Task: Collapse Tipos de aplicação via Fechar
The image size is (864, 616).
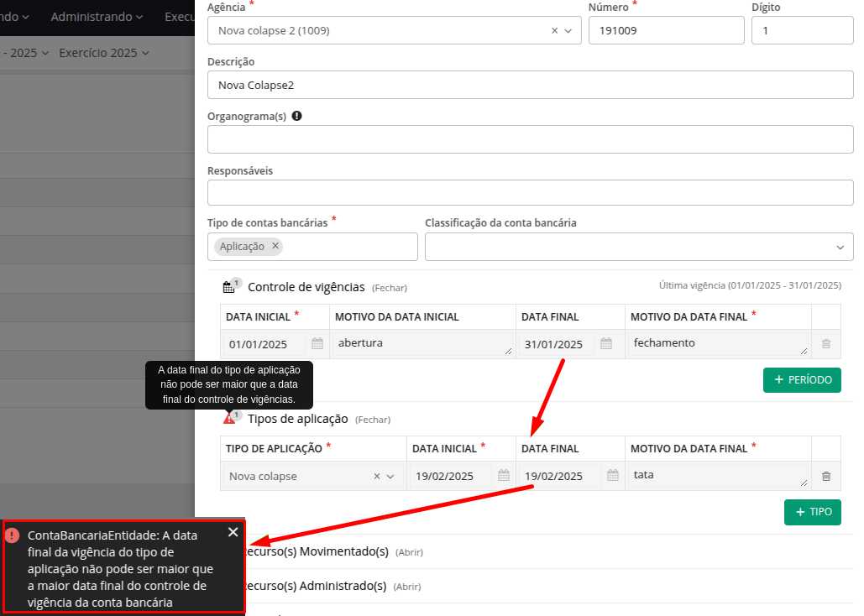Action: click(373, 420)
